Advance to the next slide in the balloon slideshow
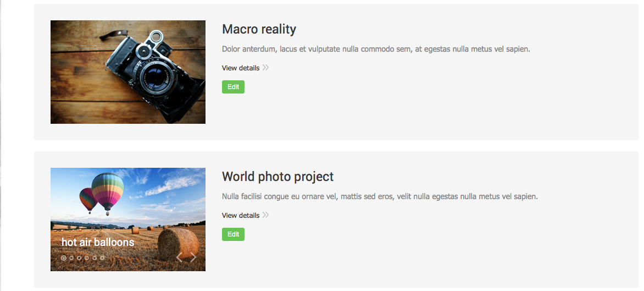This screenshot has height=291, width=644. 193,257
